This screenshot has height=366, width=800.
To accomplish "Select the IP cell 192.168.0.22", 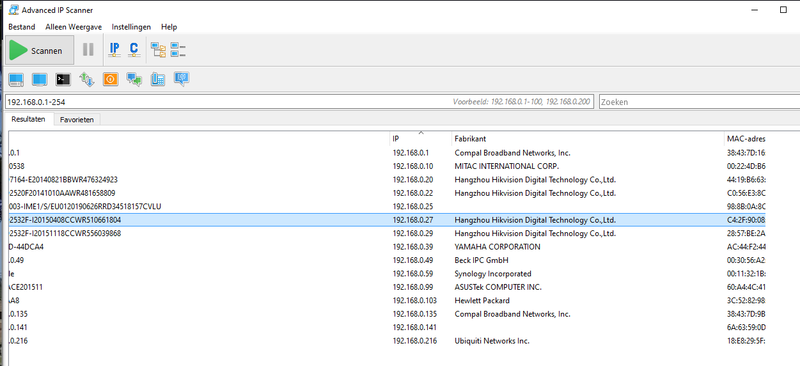I will (413, 193).
